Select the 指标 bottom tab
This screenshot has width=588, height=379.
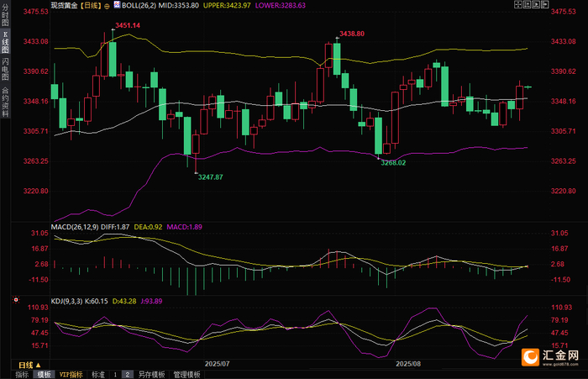22,375
